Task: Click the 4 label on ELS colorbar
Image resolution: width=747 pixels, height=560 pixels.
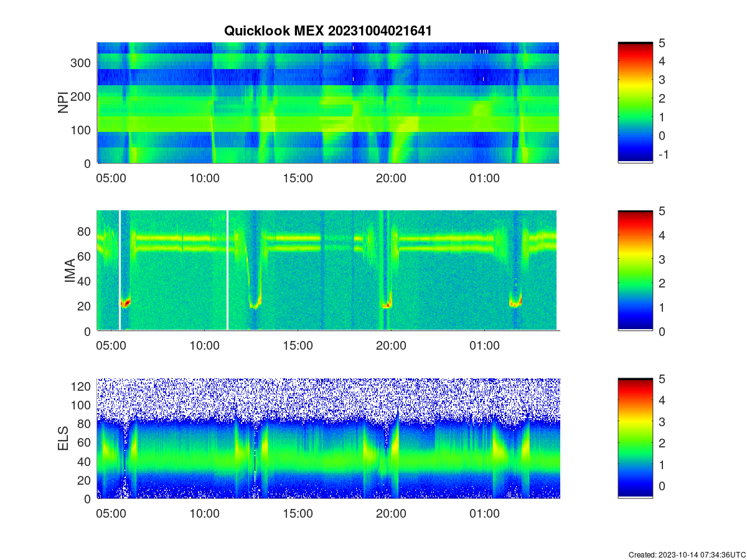Action: tap(663, 399)
